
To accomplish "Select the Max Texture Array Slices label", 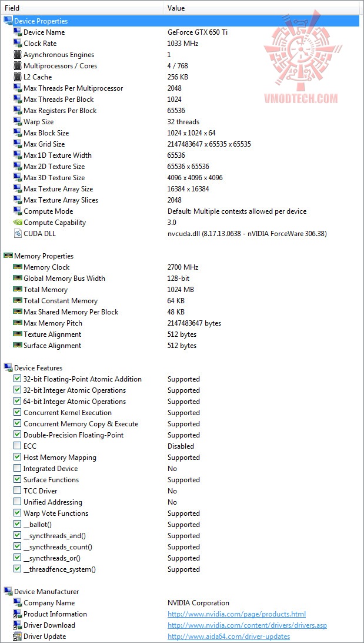I will click(61, 200).
